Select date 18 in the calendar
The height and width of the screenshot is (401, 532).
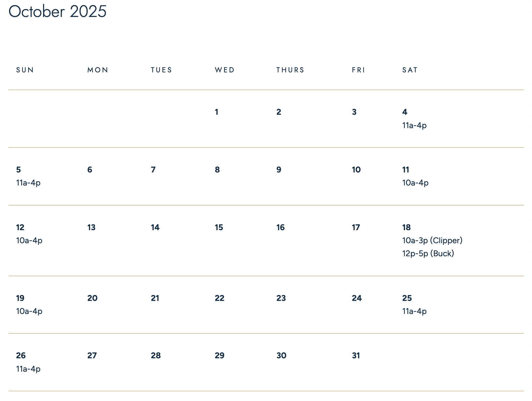pos(406,228)
